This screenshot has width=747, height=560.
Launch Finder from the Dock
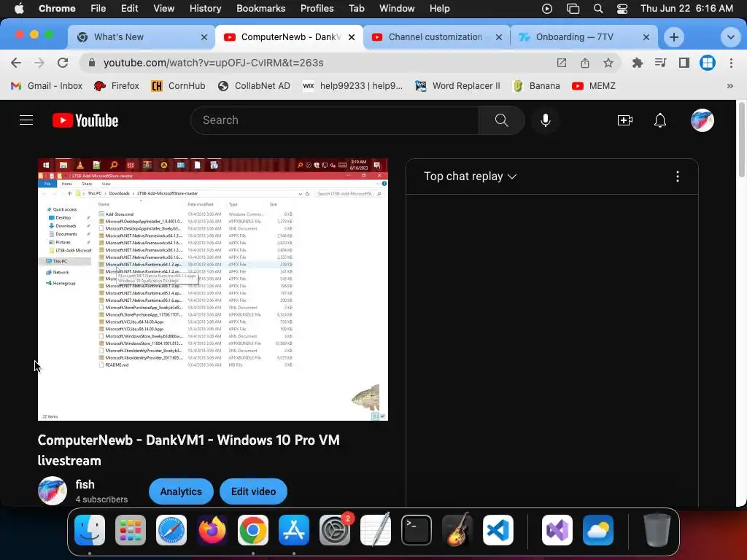coord(90,530)
